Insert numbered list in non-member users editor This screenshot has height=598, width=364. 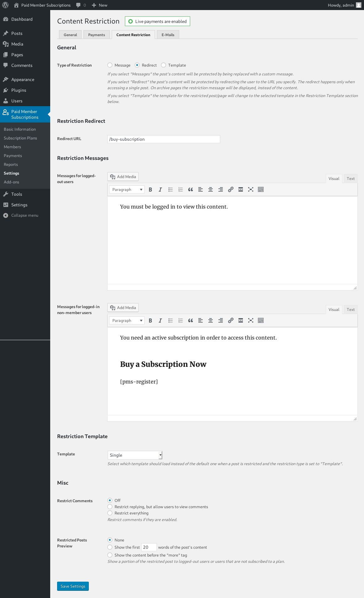(x=180, y=320)
